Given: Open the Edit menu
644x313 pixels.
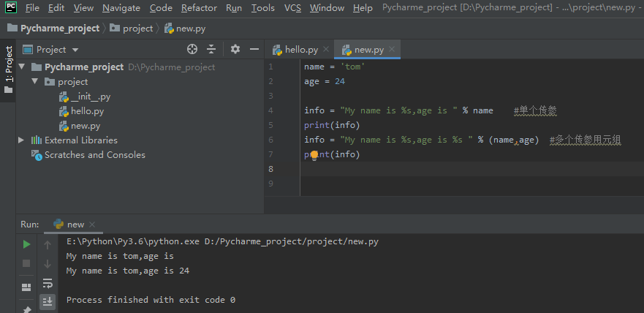Looking at the screenshot, I should coord(56,8).
